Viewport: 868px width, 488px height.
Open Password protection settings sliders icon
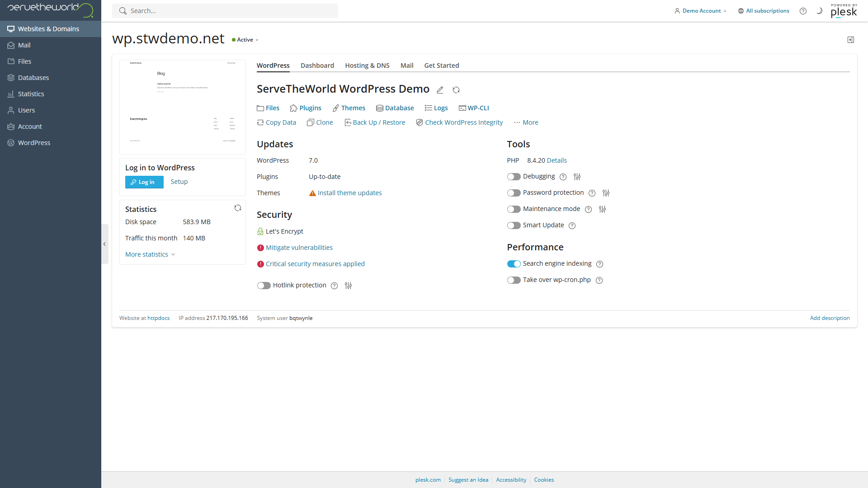click(606, 193)
